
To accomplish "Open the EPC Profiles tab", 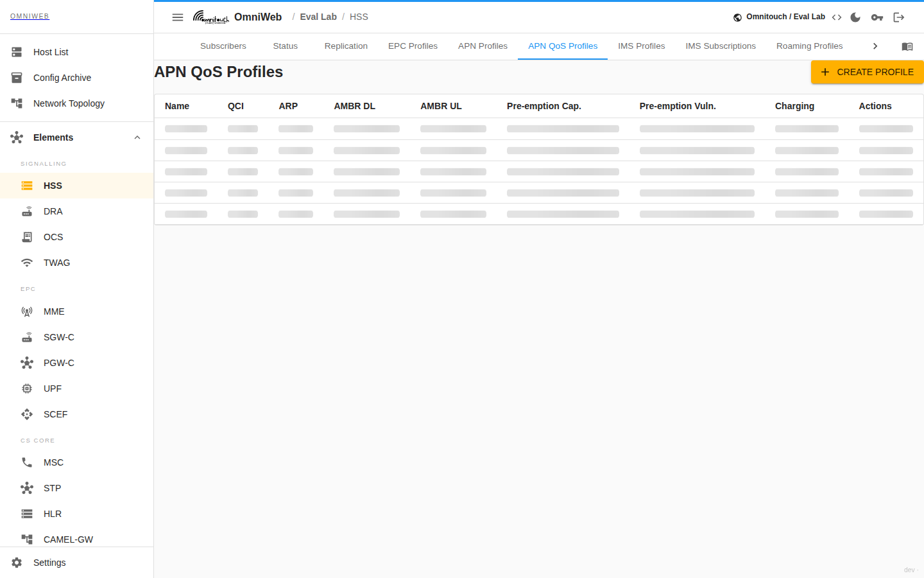I will (x=413, y=46).
